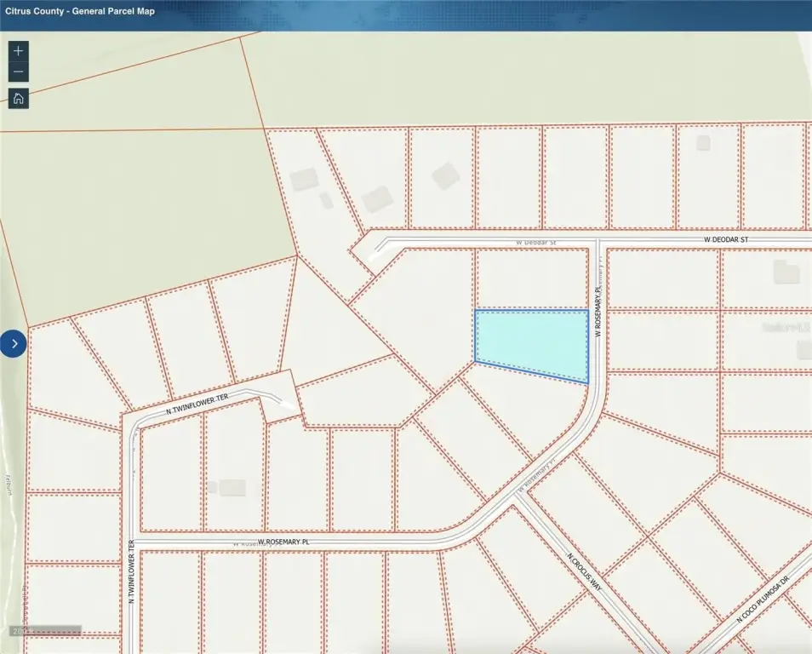Expand the side panel with the blue arrow
Viewport: 812px width, 654px height.
[x=14, y=344]
